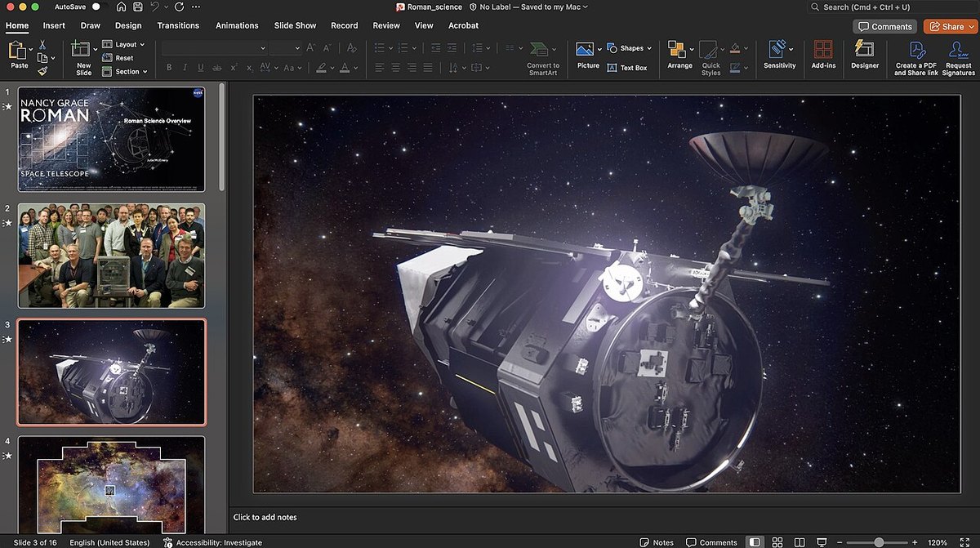The image size is (980, 548).
Task: Save the presentation using the floppy disk icon
Action: pyautogui.click(x=138, y=7)
